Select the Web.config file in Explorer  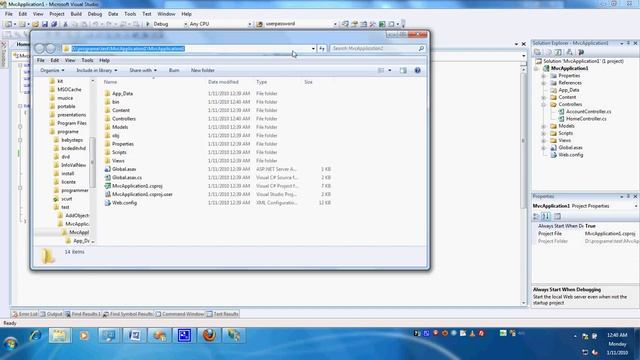pyautogui.click(x=124, y=202)
